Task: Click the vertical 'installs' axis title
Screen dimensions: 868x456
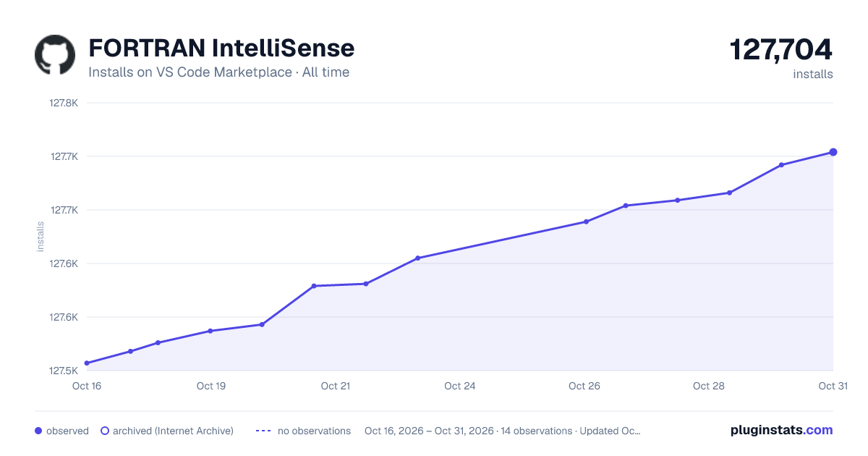Action: point(41,237)
